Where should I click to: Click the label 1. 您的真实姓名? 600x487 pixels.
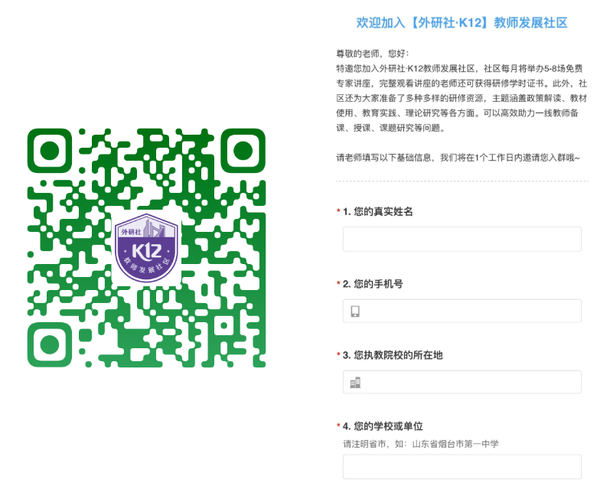[x=378, y=212]
